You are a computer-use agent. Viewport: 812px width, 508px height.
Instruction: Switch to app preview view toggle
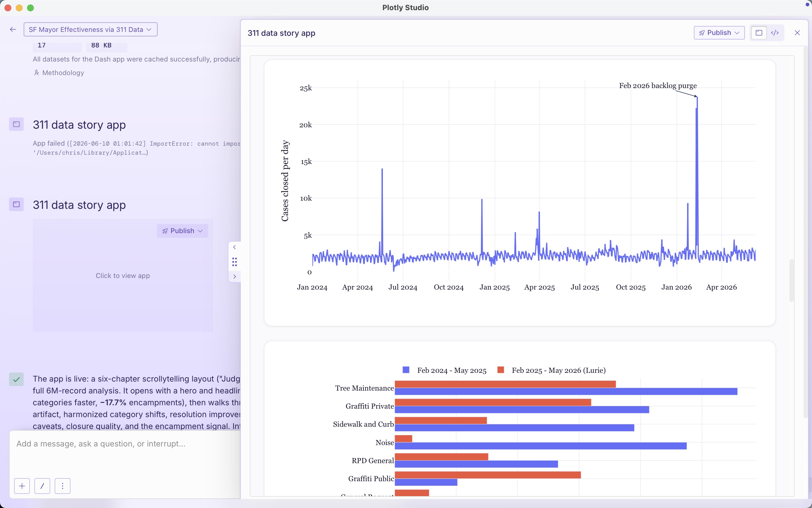(x=759, y=32)
